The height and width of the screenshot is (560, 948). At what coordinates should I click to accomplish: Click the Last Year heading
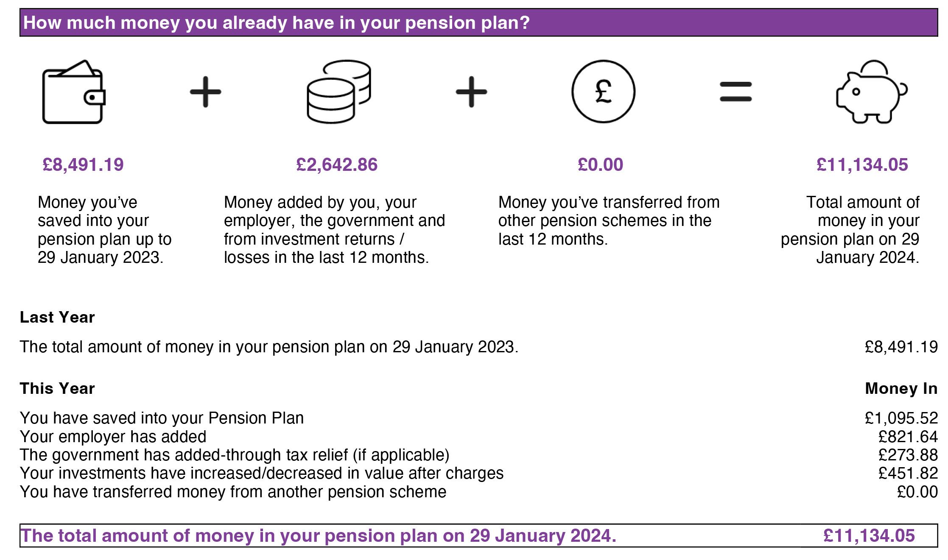point(57,317)
